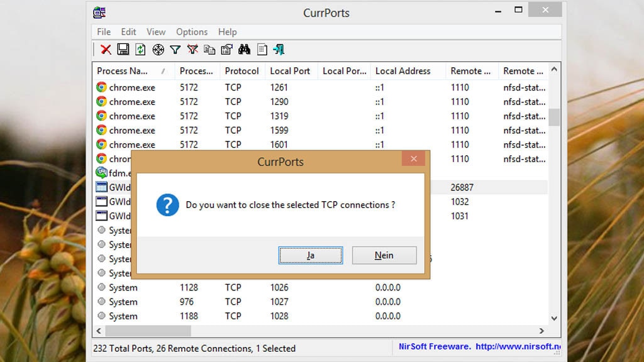Open properties from the toolbar icon

(226, 50)
